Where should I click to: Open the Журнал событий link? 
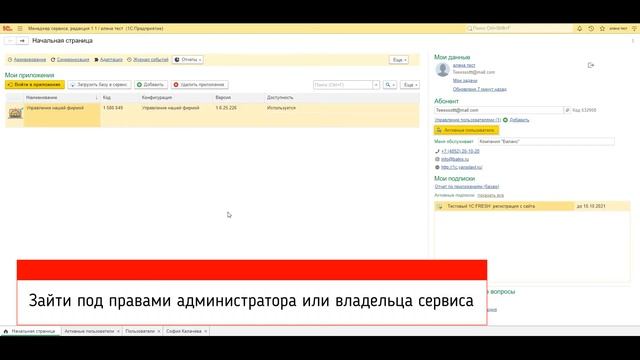click(151, 60)
